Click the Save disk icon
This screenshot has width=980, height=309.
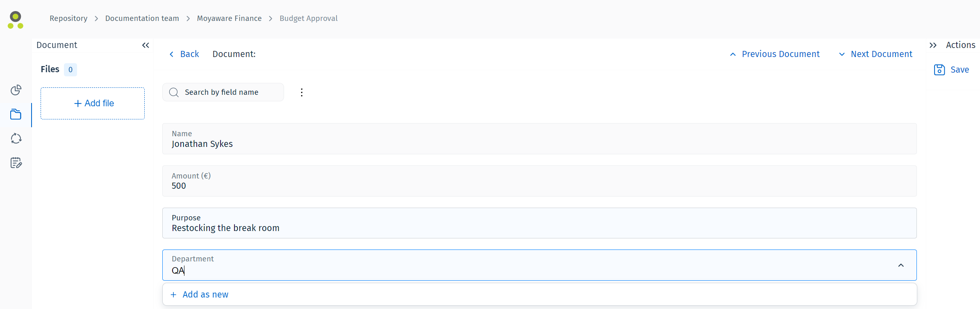click(x=939, y=70)
